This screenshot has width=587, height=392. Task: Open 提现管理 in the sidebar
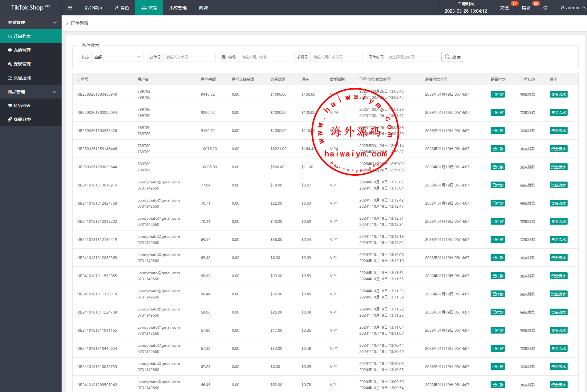tap(22, 64)
